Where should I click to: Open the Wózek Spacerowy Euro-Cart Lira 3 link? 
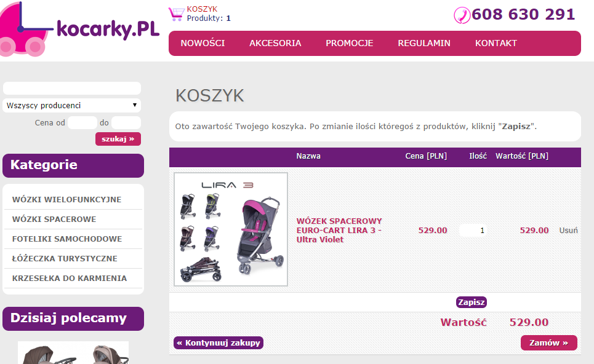pyautogui.click(x=339, y=230)
